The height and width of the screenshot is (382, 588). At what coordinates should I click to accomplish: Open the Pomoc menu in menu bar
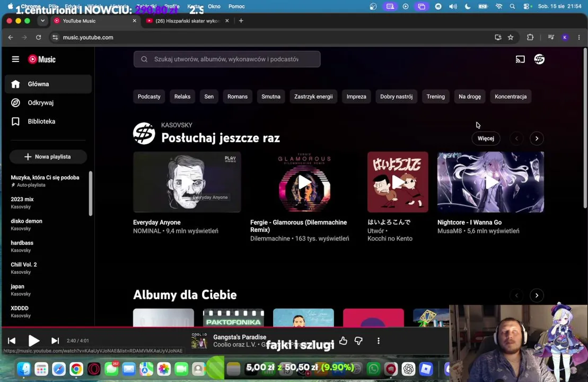pos(236,6)
